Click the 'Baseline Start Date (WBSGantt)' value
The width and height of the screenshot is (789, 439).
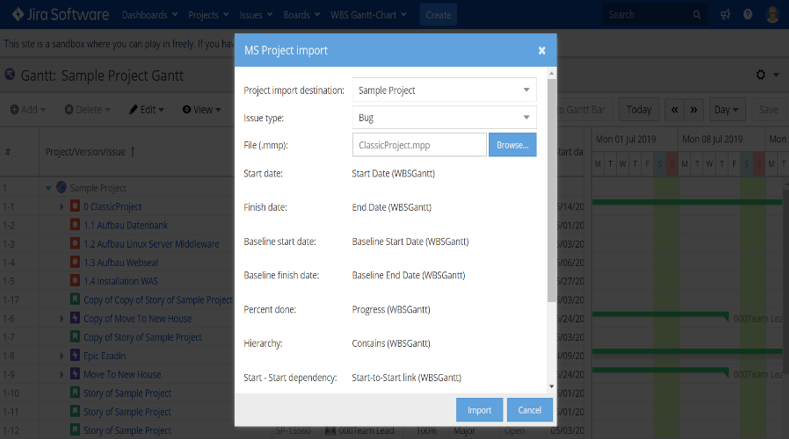[x=410, y=242]
